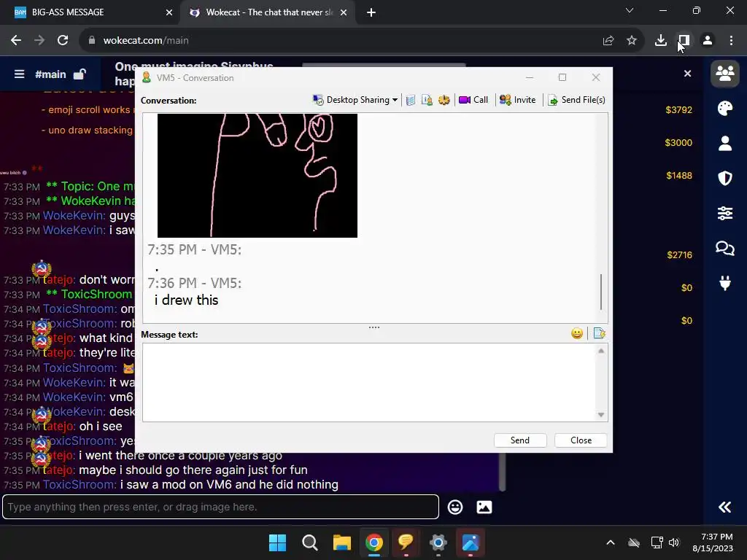Click Close button in VM5 conversation
This screenshot has height=560, width=747.
click(581, 440)
